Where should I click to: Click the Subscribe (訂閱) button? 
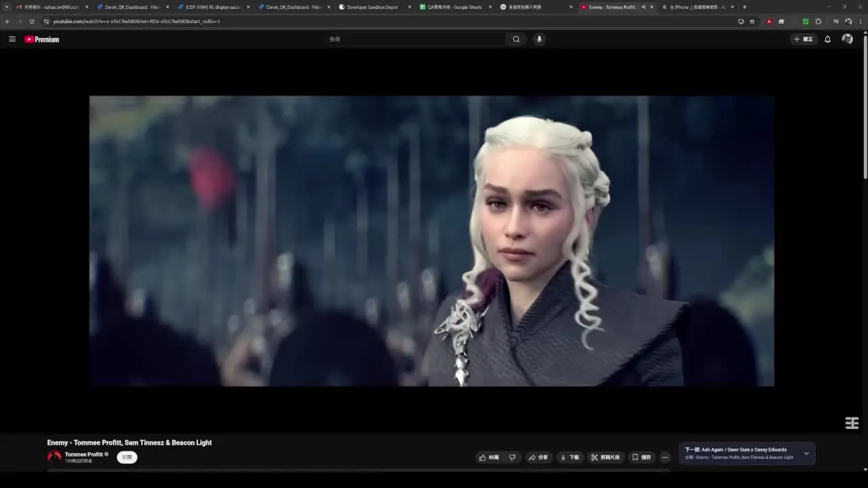pyautogui.click(x=127, y=457)
